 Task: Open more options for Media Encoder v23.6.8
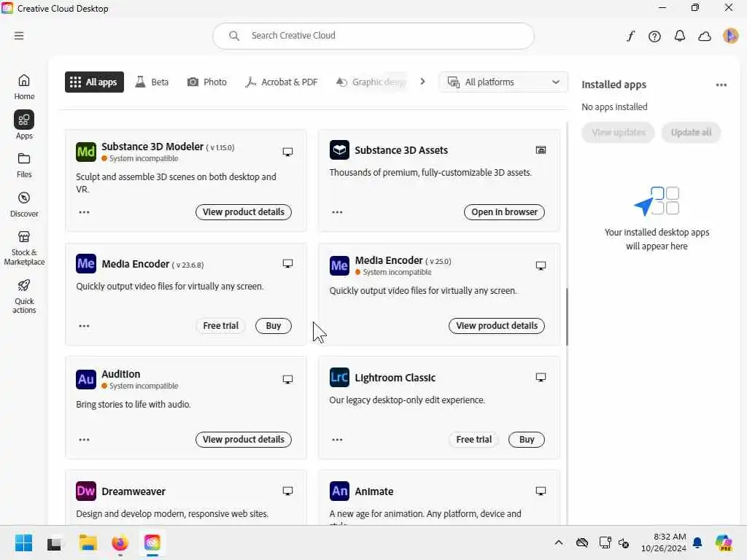tap(85, 326)
